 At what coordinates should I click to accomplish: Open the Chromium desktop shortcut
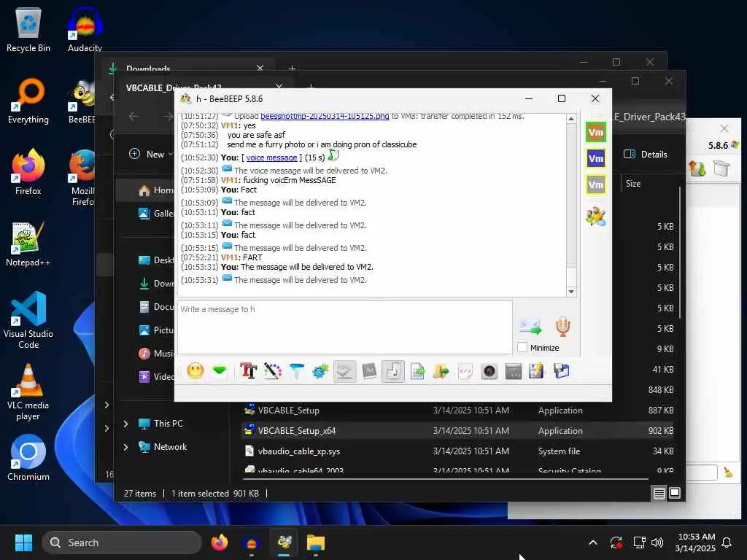[28, 458]
